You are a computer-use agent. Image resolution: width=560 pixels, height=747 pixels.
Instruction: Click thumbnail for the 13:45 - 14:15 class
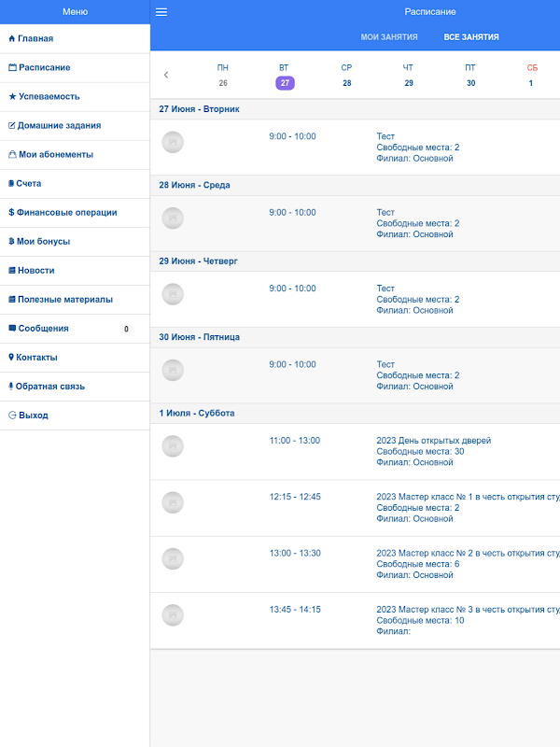pyautogui.click(x=173, y=615)
